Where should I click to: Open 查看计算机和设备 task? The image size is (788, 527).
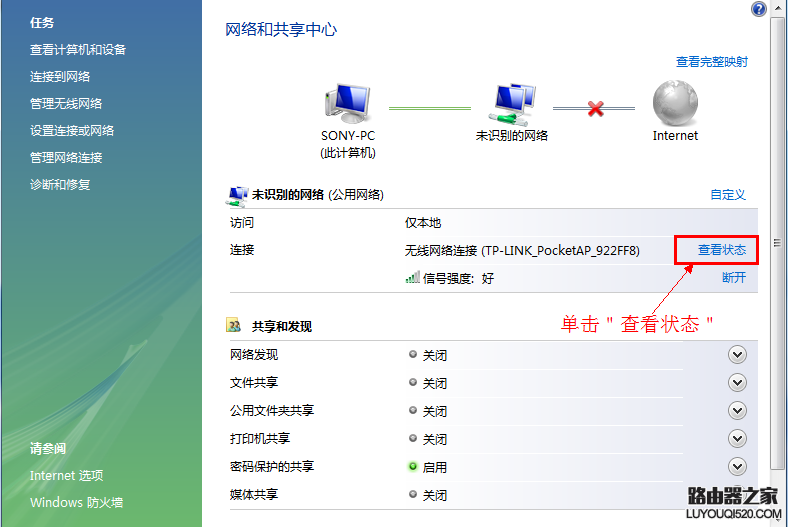click(78, 50)
